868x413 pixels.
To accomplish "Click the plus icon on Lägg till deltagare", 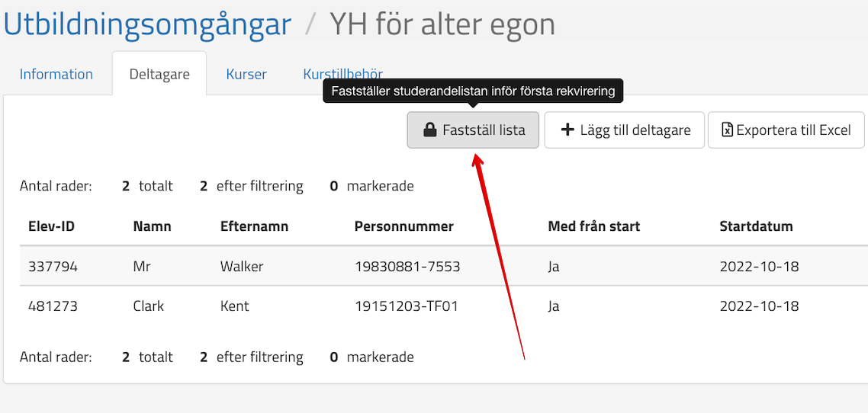I will pyautogui.click(x=567, y=130).
